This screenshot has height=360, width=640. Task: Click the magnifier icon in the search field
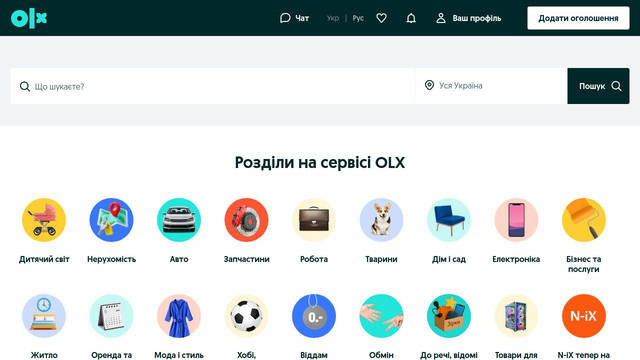[25, 87]
